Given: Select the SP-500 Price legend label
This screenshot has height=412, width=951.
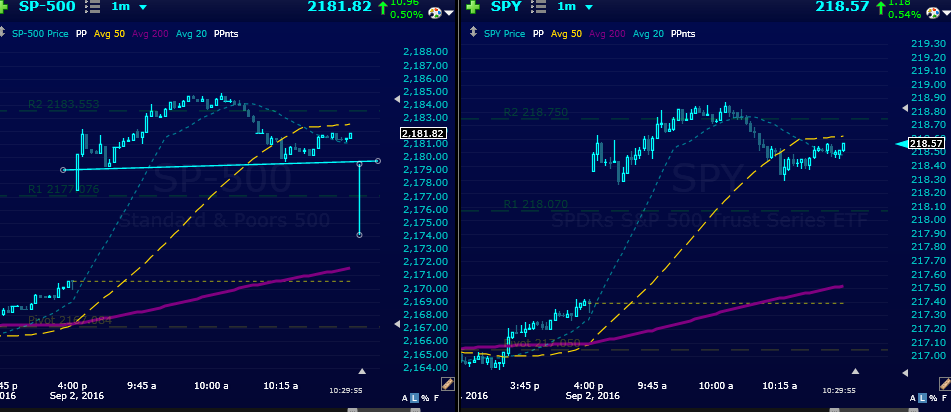Looking at the screenshot, I should 40,33.
